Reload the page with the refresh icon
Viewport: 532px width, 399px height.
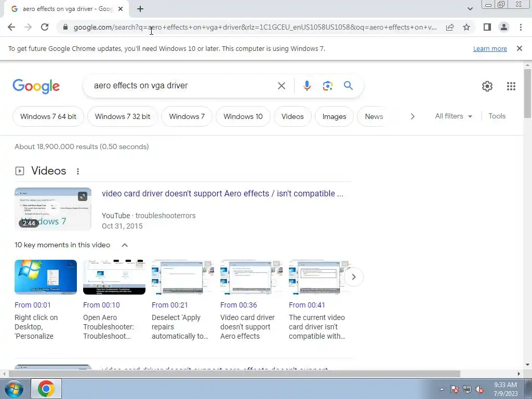(x=45, y=27)
